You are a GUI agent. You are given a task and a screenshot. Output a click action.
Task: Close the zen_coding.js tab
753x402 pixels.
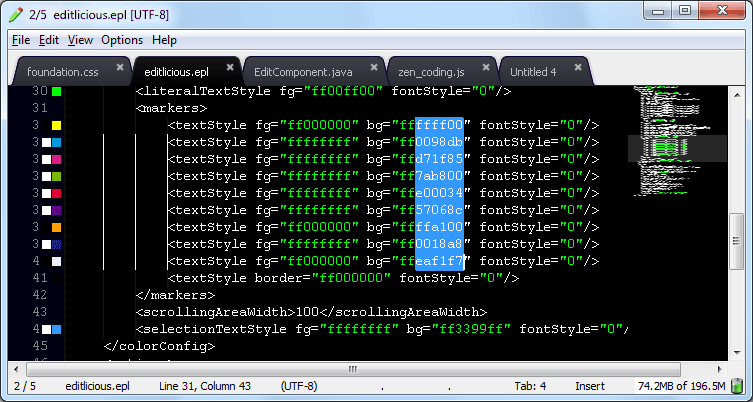[x=486, y=68]
